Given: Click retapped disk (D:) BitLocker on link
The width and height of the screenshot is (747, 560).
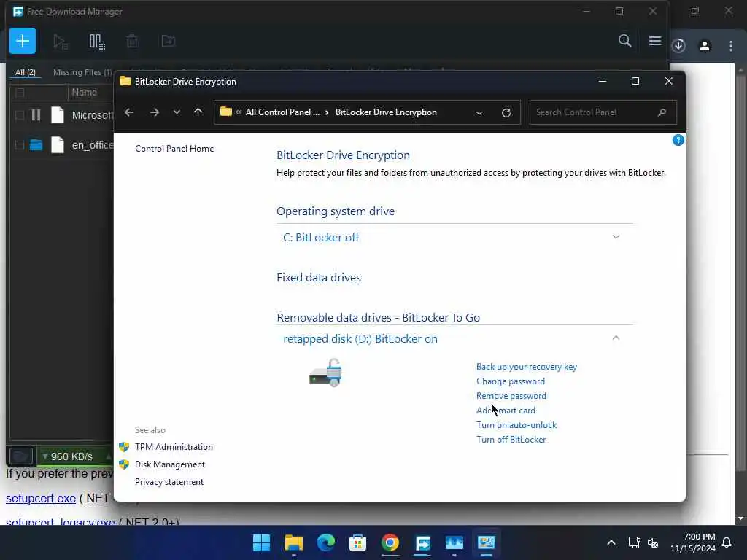Looking at the screenshot, I should [360, 338].
